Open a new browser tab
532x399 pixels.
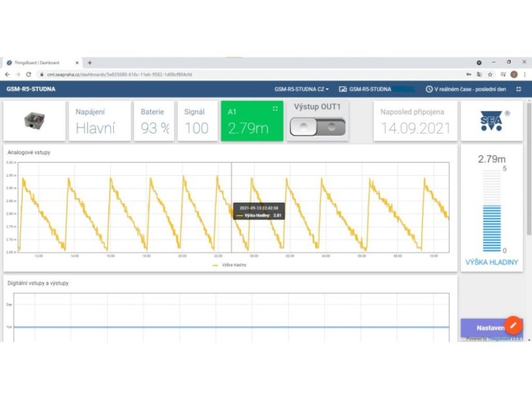tap(90, 62)
